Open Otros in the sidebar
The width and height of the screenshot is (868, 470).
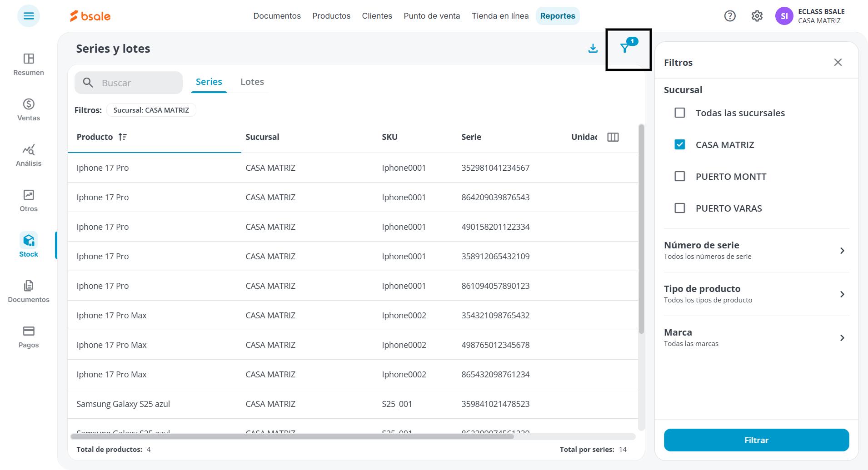(29, 200)
